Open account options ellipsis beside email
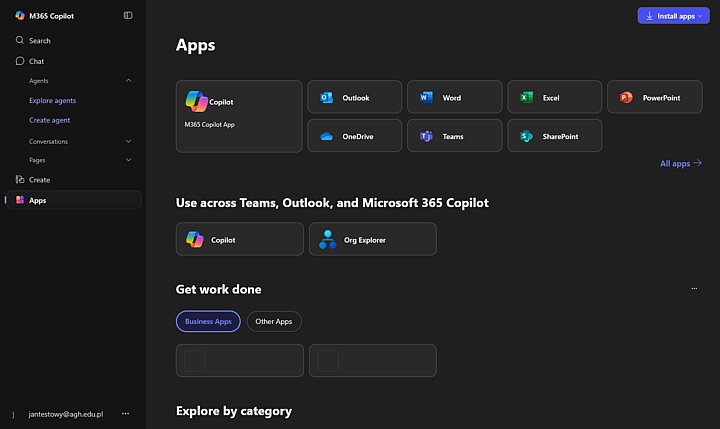This screenshot has width=720, height=429. [x=125, y=413]
